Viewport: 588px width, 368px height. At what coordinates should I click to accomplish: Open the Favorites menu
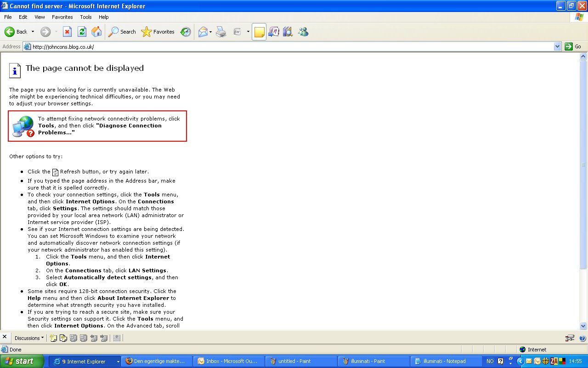point(62,17)
